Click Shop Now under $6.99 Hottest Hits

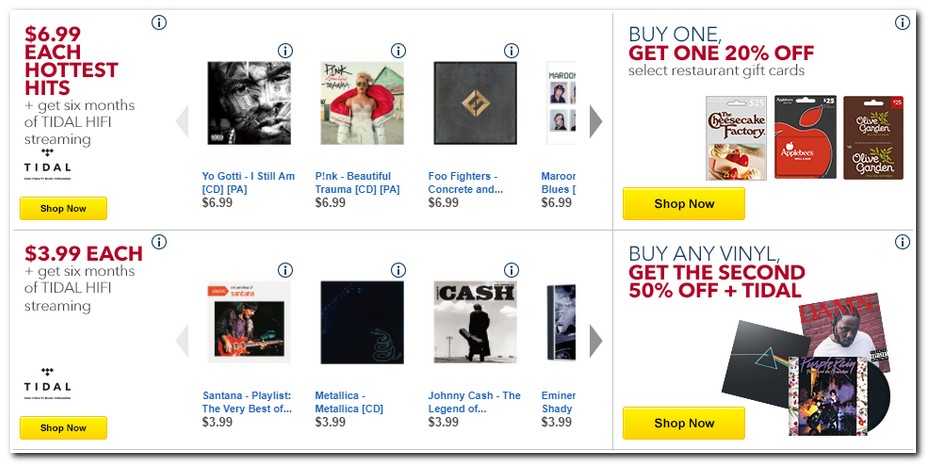tap(63, 208)
